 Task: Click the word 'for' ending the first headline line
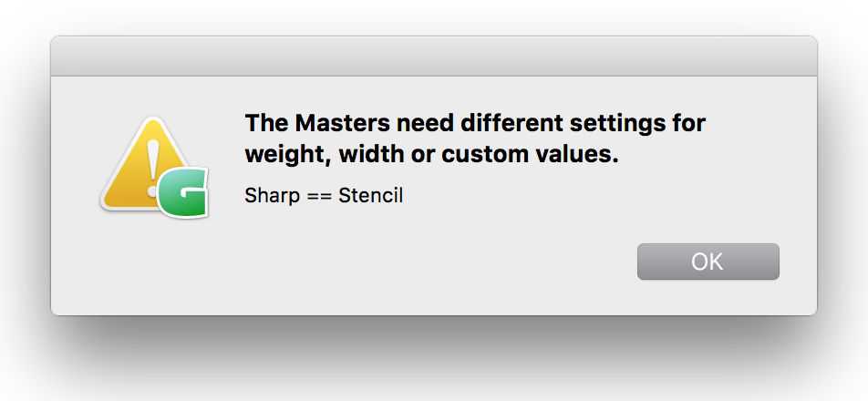coord(688,122)
